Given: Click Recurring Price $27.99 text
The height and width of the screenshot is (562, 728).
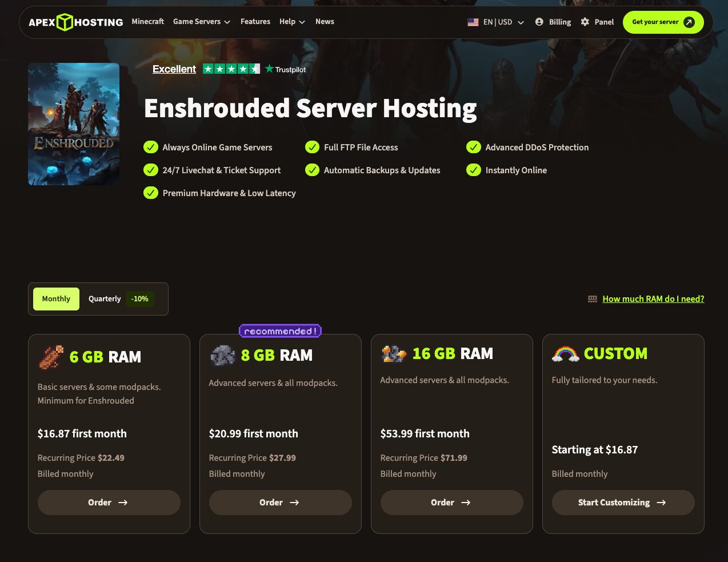Looking at the screenshot, I should coord(253,458).
